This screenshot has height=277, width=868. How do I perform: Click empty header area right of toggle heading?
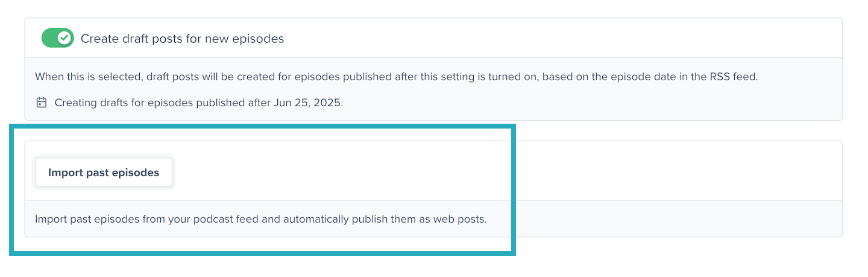point(542,39)
